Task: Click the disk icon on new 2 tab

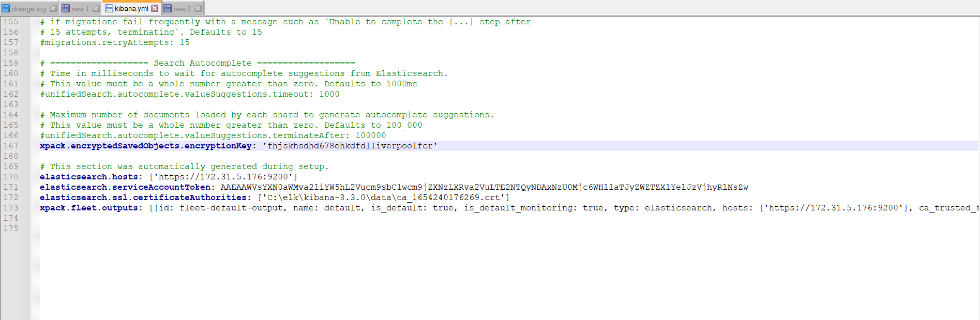Action: [168, 9]
